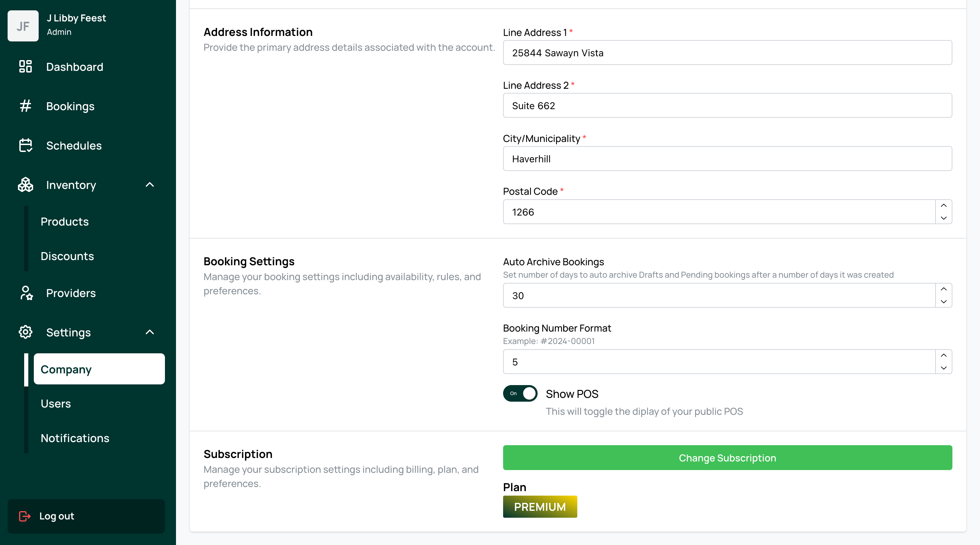Screen dimensions: 980x545
Task: Click the Change Subscription button
Action: [x=727, y=457]
